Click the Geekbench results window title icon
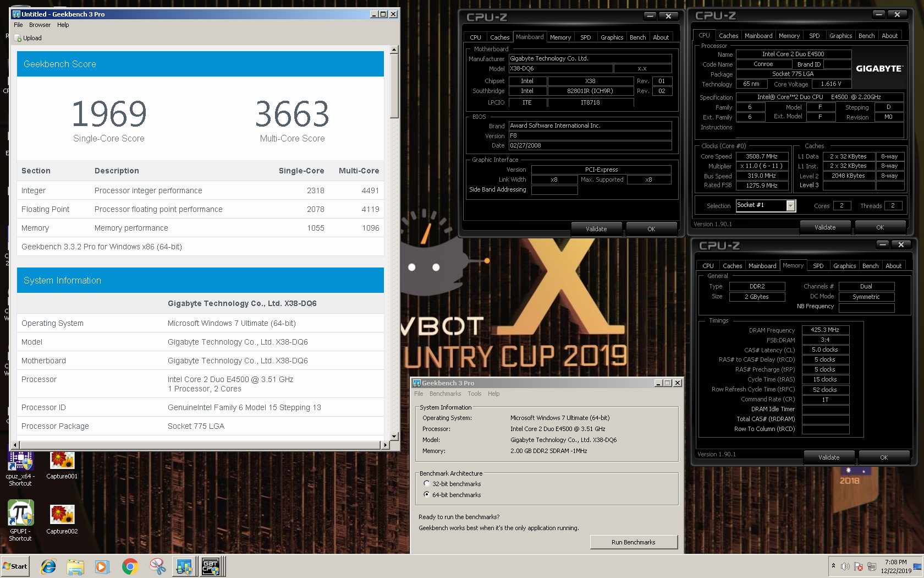924x578 pixels. click(x=16, y=14)
